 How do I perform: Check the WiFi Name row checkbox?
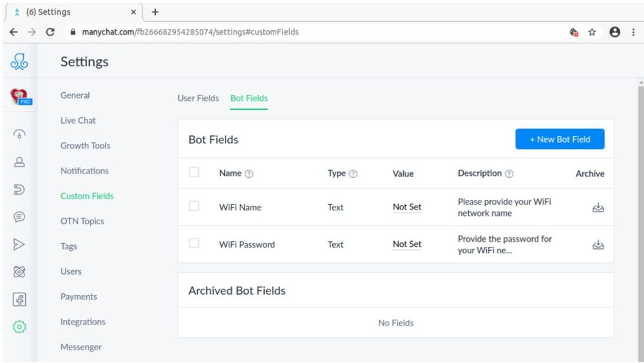pos(194,206)
